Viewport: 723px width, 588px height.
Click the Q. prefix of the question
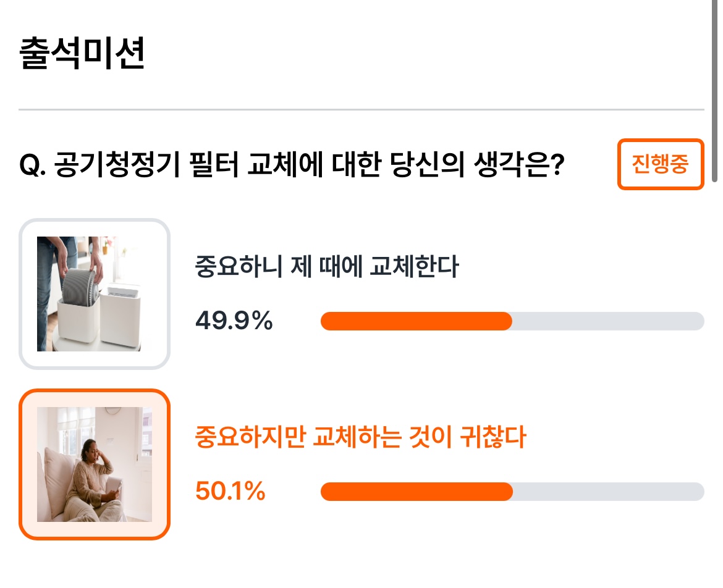(32, 165)
